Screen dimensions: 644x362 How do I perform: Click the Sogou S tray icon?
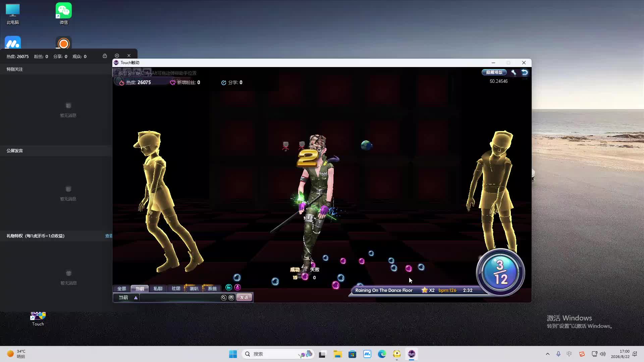coord(582,354)
